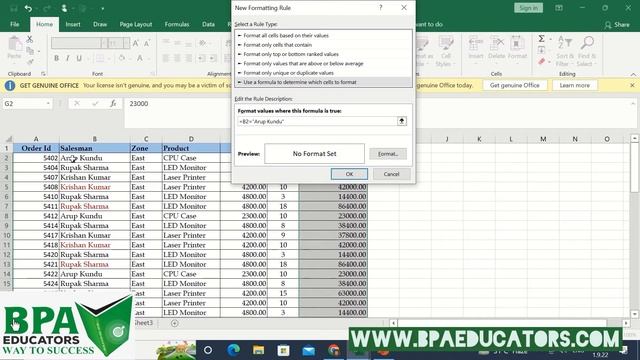Click the Find & Select magnifier icon
Viewport: 640px width, 360px height.
587,42
